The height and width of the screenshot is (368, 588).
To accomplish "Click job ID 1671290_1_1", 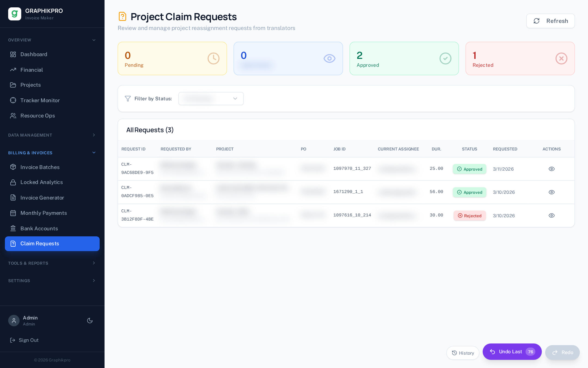I will tap(348, 192).
